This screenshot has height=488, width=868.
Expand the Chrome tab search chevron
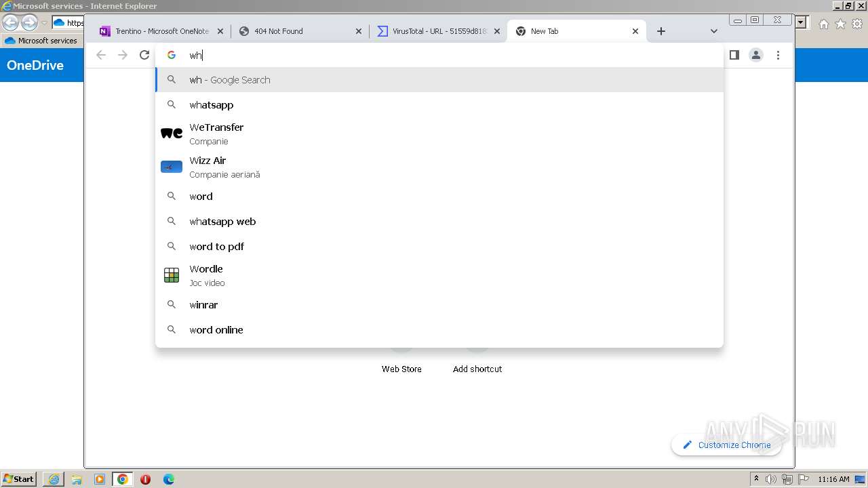[713, 31]
